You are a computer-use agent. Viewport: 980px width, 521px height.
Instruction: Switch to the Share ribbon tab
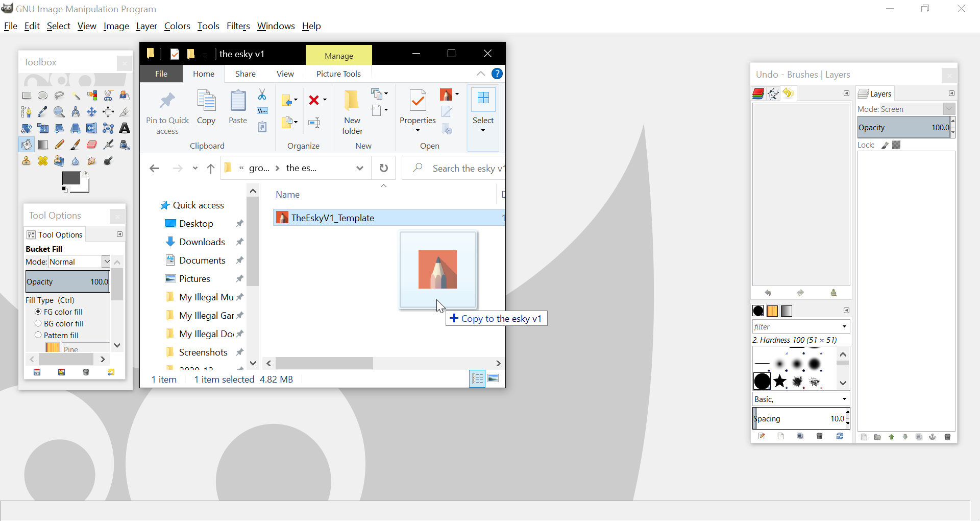click(x=246, y=74)
